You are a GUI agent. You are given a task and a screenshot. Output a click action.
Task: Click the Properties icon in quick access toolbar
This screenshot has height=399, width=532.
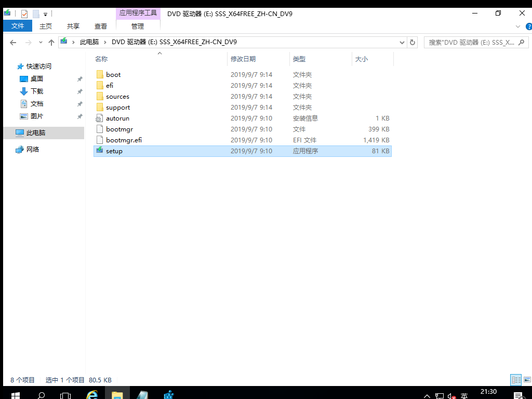tap(24, 14)
